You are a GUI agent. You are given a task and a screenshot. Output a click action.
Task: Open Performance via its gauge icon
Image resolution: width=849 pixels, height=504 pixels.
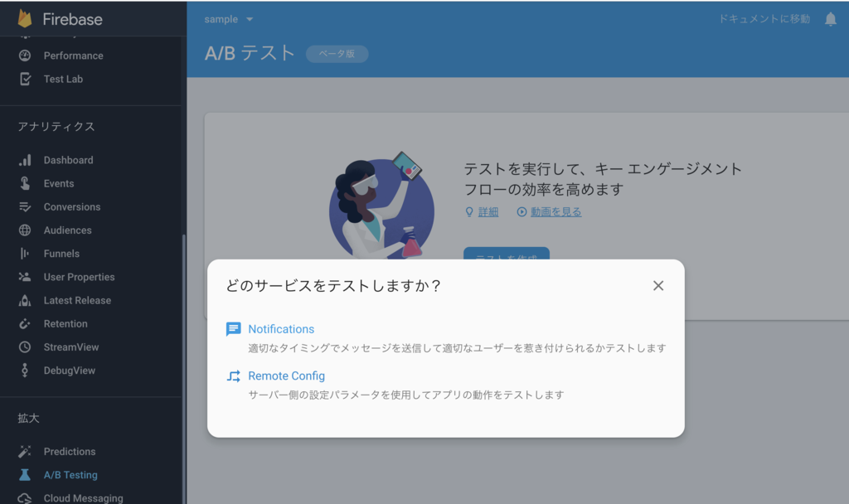(x=25, y=56)
